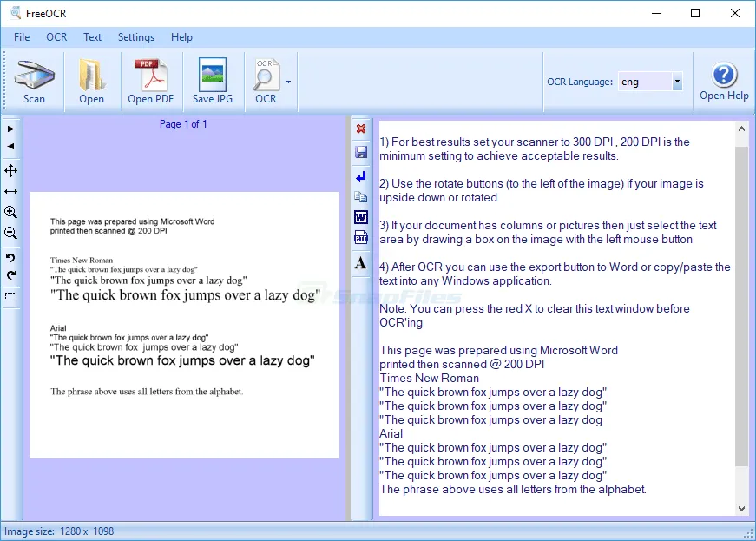Click tip 4 about exporting to Word
Screen dimensions: 756x541
point(555,274)
